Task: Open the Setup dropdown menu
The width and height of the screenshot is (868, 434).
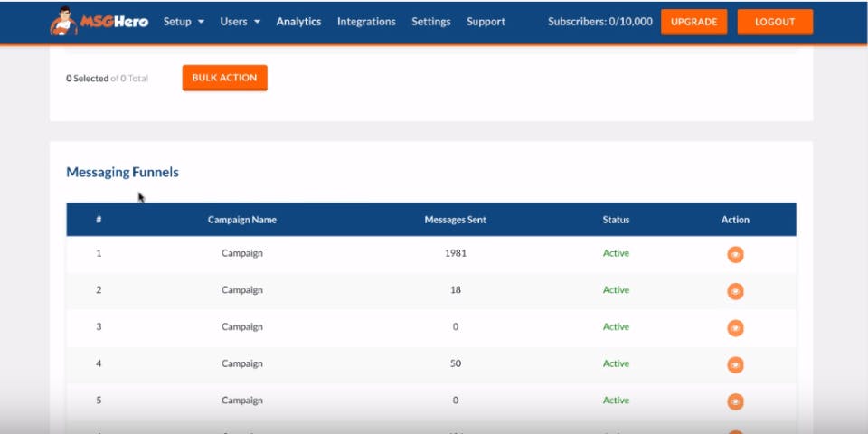Action: coord(184,22)
